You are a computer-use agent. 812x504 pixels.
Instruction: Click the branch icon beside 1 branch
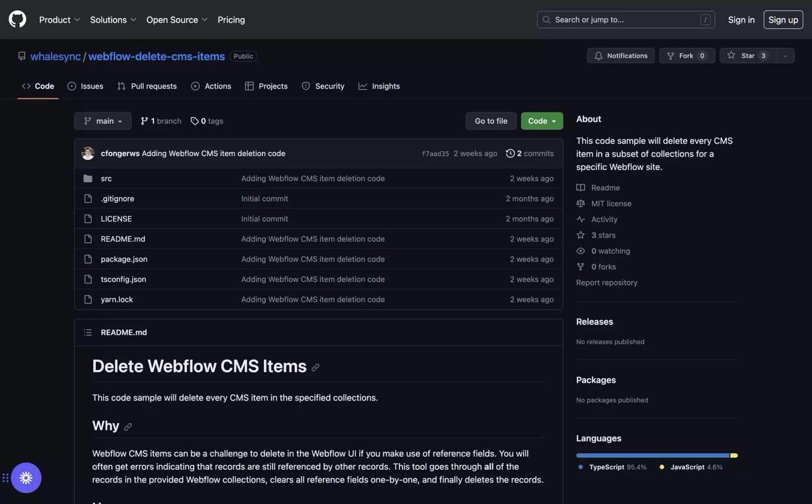[x=145, y=121]
